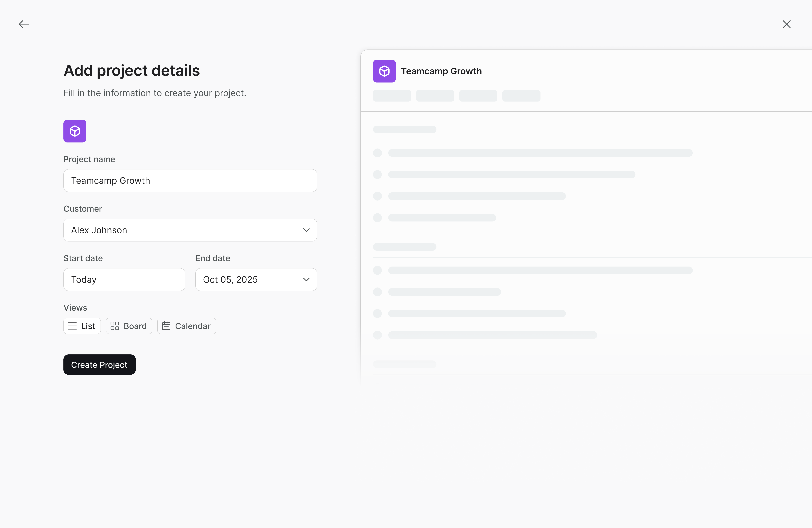Click the preview panel project icon
Screen dimensions: 812x528
point(384,71)
